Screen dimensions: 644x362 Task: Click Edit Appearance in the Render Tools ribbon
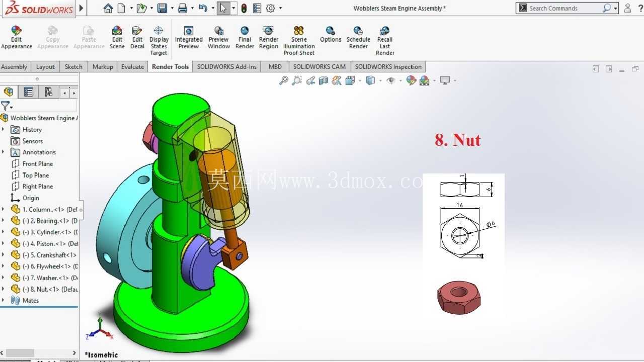coord(17,38)
